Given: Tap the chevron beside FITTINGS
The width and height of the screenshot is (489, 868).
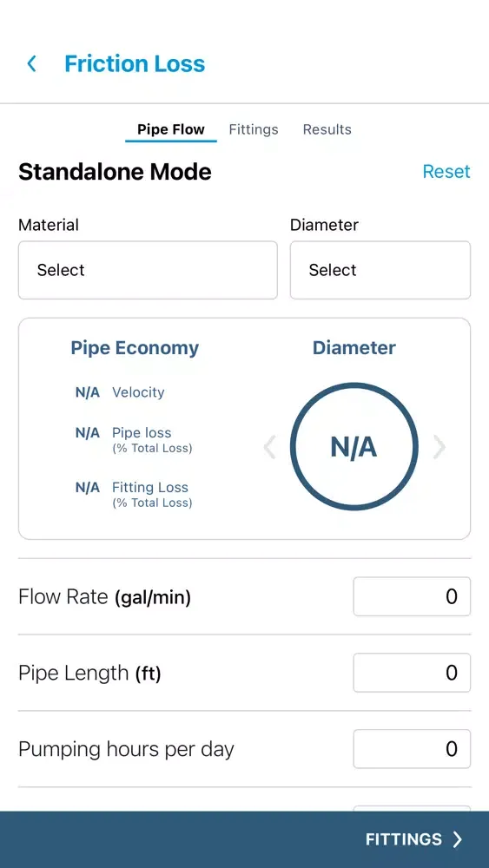Looking at the screenshot, I should [458, 839].
